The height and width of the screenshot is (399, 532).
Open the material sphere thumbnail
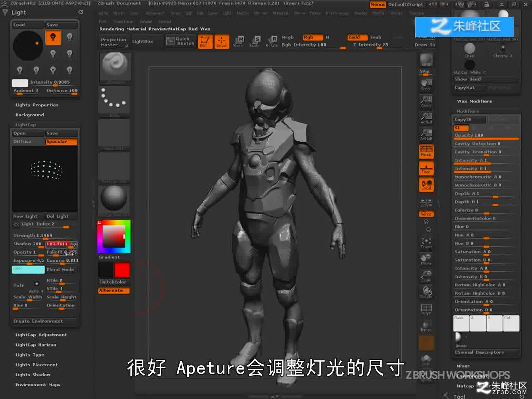pos(114,200)
